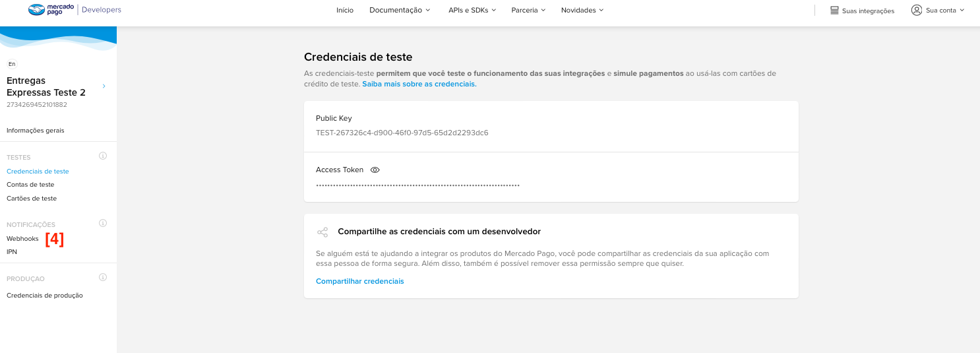Screen dimensions: 980x353
Task: Click the Public Key value text
Action: click(402, 133)
